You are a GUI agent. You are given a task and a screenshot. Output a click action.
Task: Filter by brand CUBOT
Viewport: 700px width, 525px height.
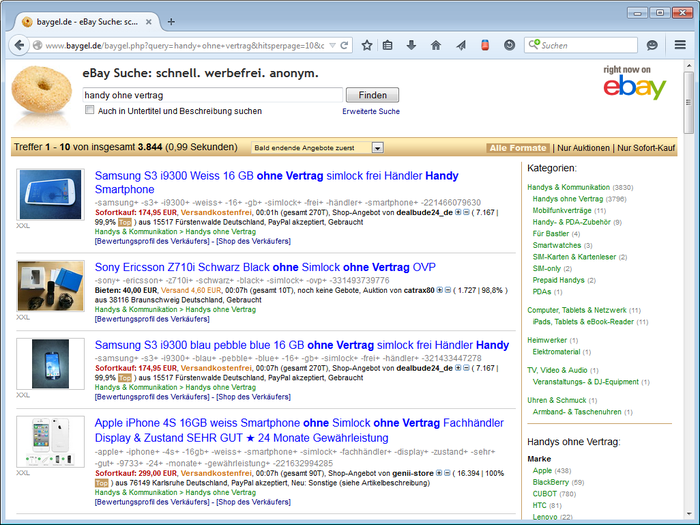click(x=544, y=494)
